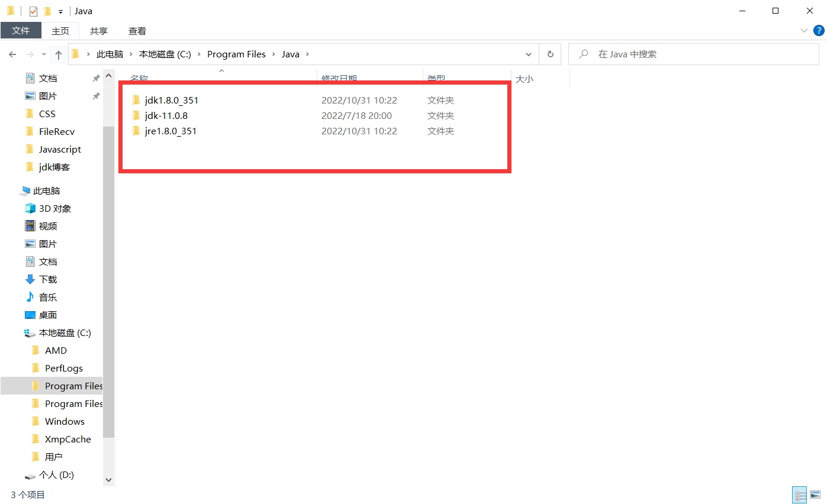Image resolution: width=827 pixels, height=504 pixels.
Task: Switch to the 查看 ribbon tab
Action: click(x=137, y=31)
